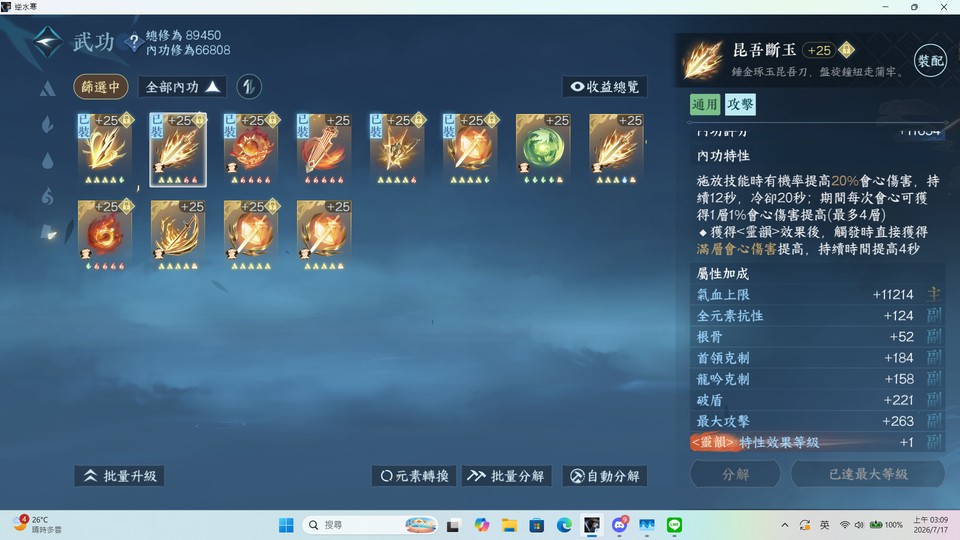Viewport: 960px width, 540px height.
Task: Click the 昆吾斷玉 icon in detail panel
Action: point(703,59)
